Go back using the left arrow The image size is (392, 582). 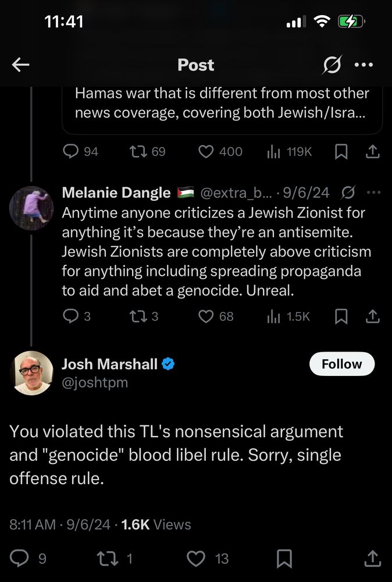pyautogui.click(x=20, y=65)
